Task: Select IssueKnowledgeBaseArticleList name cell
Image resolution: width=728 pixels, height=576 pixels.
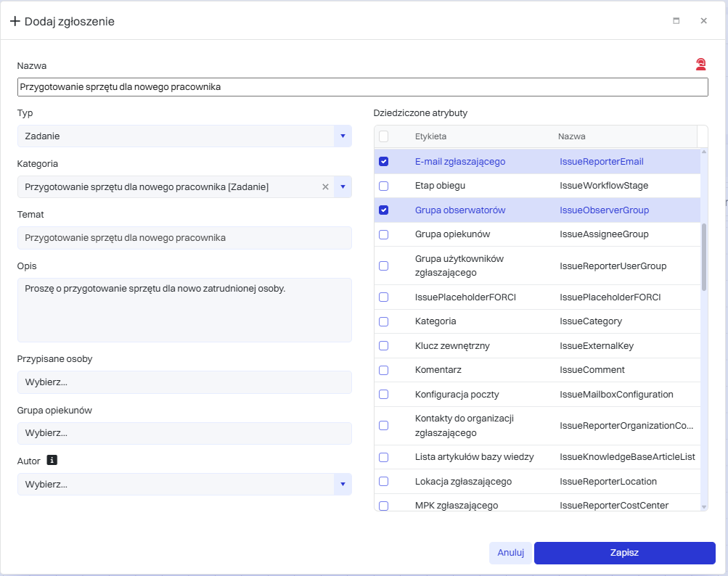Action: (627, 457)
